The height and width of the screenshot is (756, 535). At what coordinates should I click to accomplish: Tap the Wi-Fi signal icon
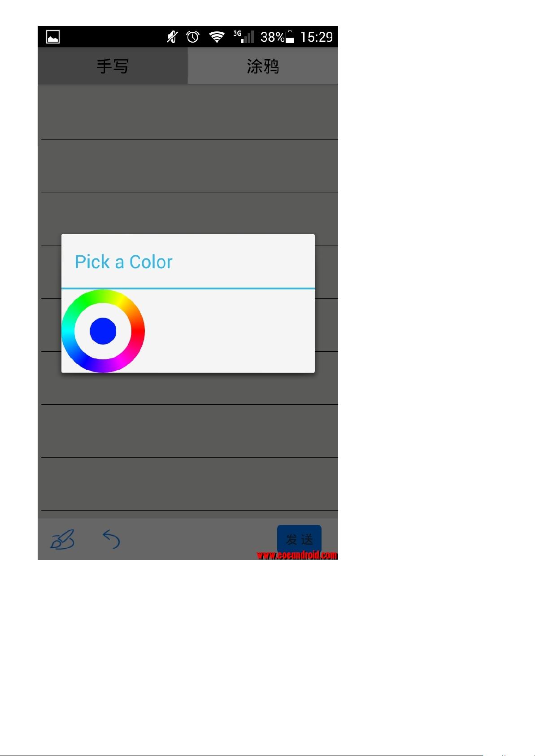[x=217, y=37]
